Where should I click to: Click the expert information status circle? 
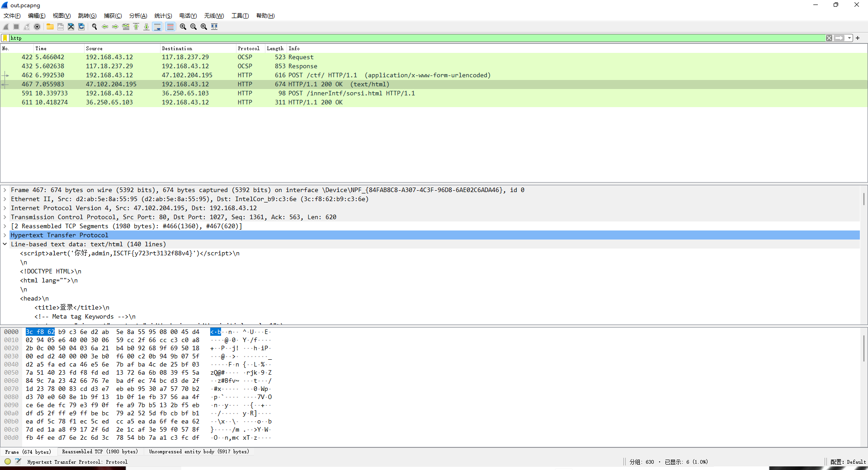8,461
